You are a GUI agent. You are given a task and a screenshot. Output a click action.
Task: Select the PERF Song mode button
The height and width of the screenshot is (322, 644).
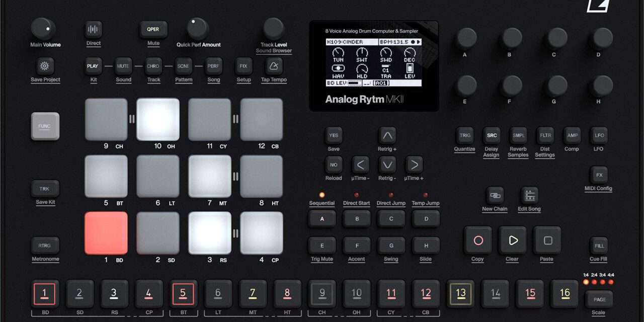(214, 66)
